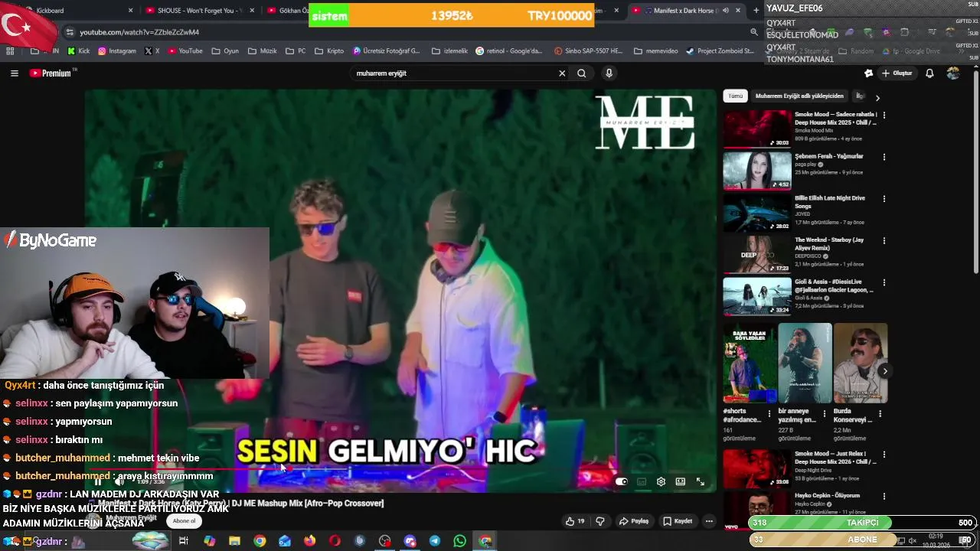
Task: Open options menu for Şebnem Ferah video
Action: click(x=884, y=157)
